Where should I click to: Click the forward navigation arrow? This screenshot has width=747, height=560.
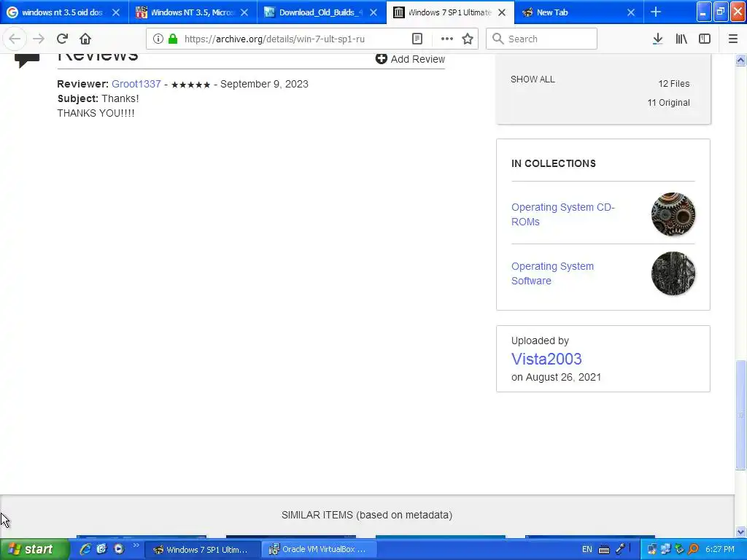[39, 39]
